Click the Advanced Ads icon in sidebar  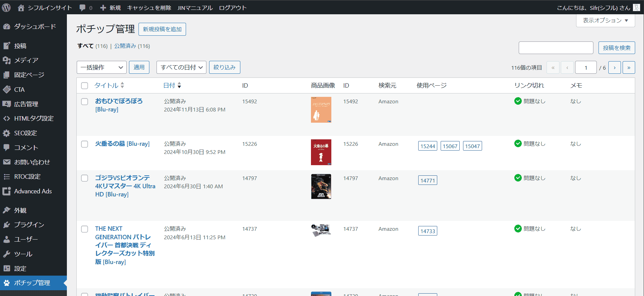click(x=6, y=191)
